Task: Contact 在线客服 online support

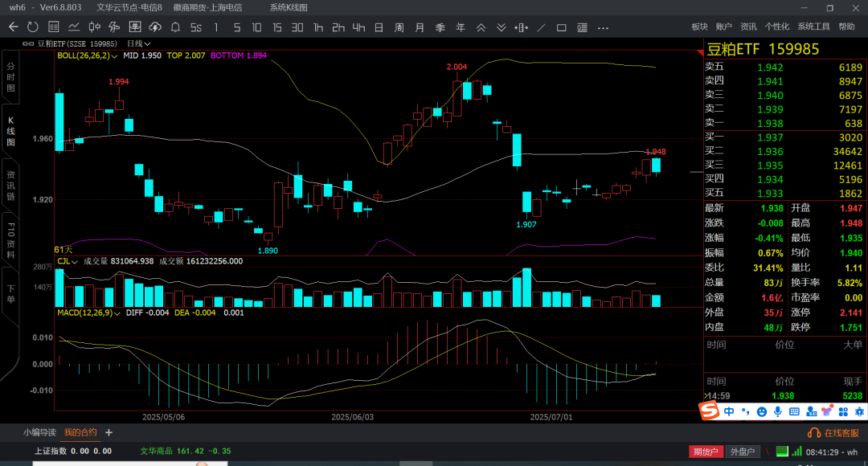Action: [833, 433]
